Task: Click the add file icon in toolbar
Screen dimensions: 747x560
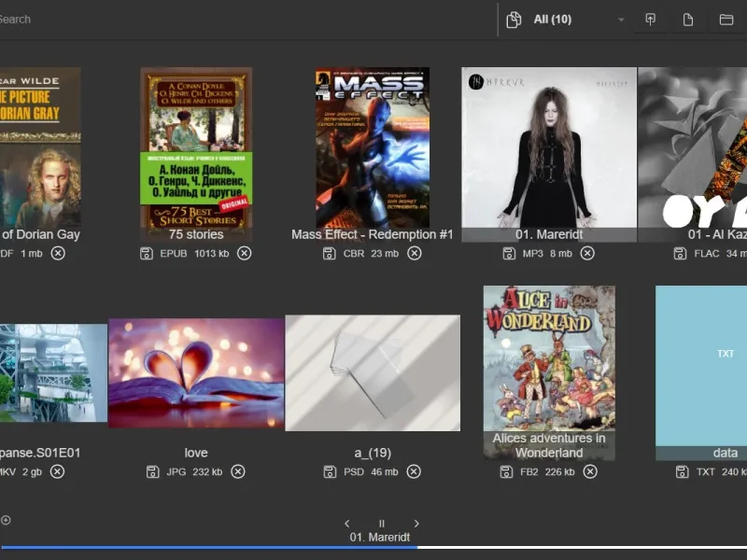Action: coord(687,20)
